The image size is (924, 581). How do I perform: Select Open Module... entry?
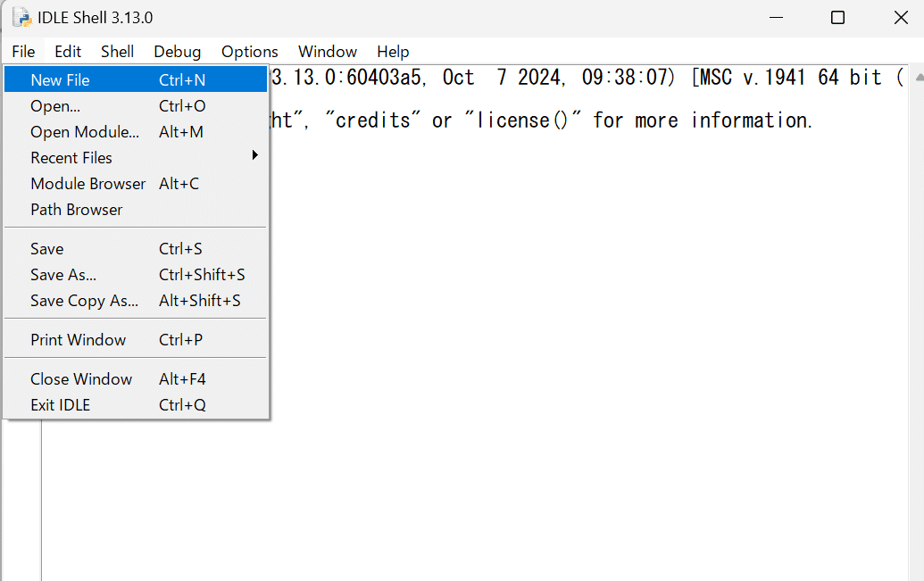pos(136,132)
